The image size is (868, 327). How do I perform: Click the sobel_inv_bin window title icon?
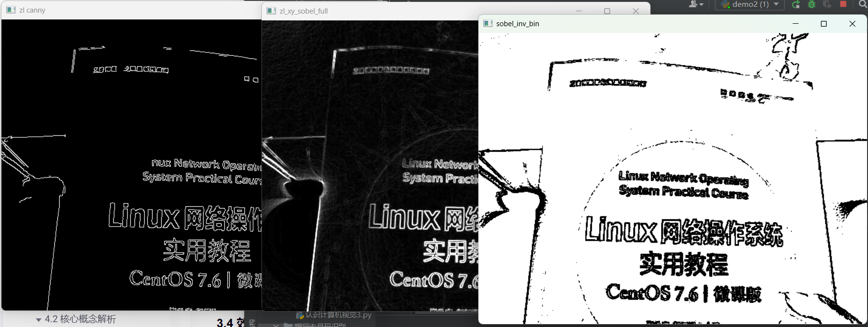(488, 23)
